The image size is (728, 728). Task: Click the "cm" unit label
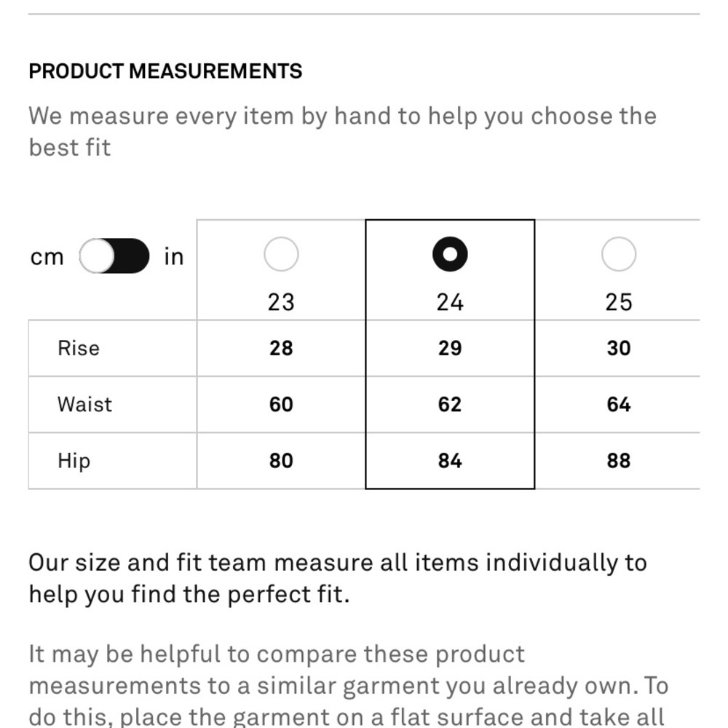point(47,257)
